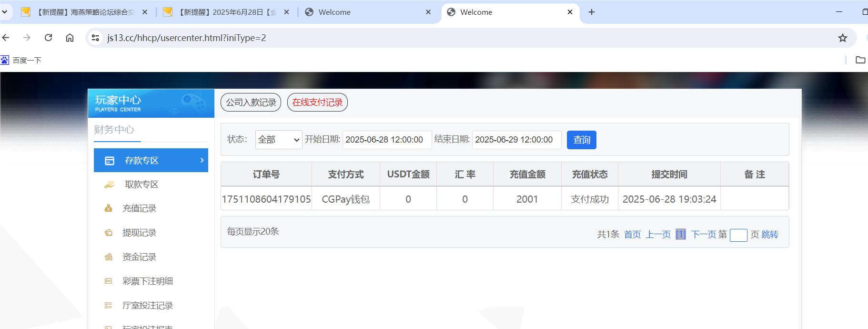The height and width of the screenshot is (329, 868).
Task: Click the site information icon in address bar
Action: pyautogui.click(x=95, y=38)
